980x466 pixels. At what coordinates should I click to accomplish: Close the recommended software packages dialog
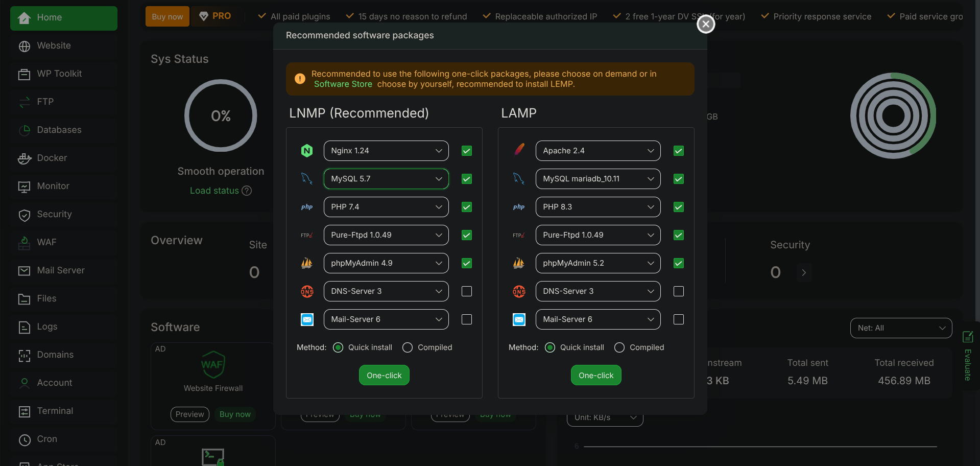click(x=706, y=24)
